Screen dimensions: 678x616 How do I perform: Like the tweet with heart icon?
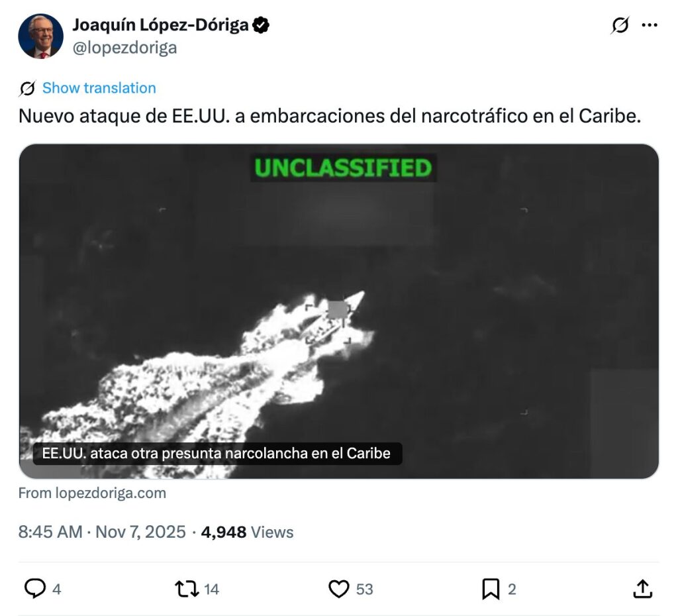(338, 589)
